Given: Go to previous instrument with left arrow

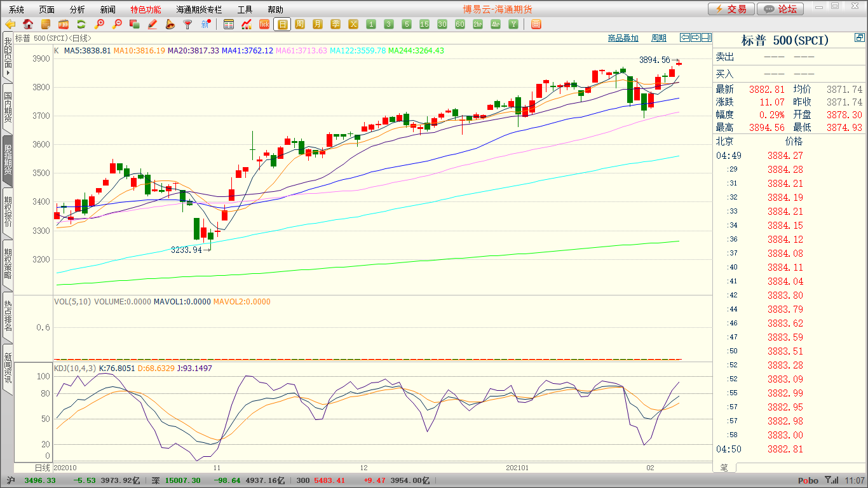Looking at the screenshot, I should pos(685,37).
